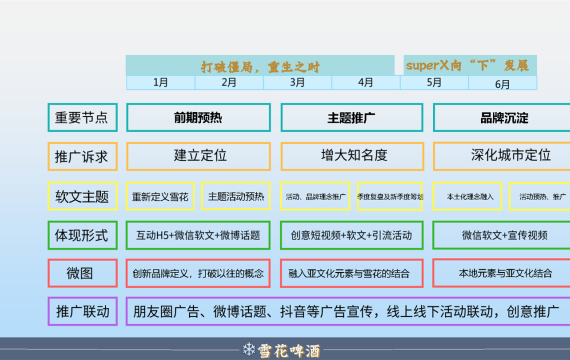This screenshot has width=570, height=360.
Task: Click the 前期预热 box
Action: point(198,117)
